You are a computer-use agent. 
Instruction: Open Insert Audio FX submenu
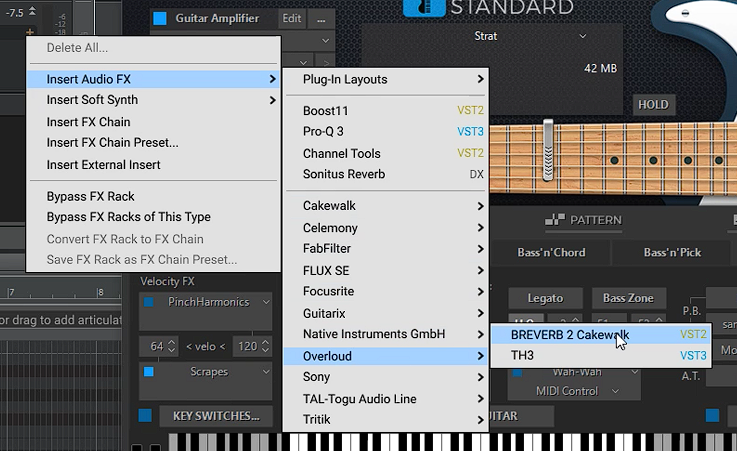point(153,79)
